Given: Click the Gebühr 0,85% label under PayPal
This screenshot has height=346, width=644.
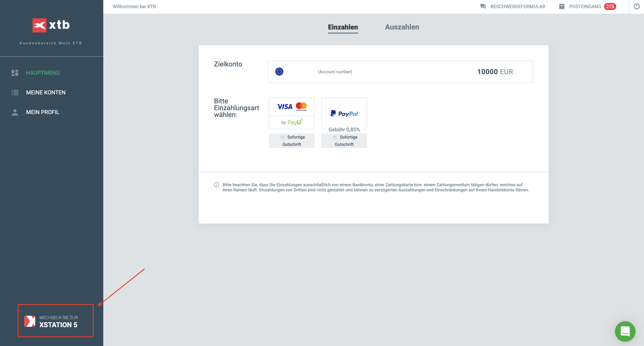Looking at the screenshot, I should [344, 130].
